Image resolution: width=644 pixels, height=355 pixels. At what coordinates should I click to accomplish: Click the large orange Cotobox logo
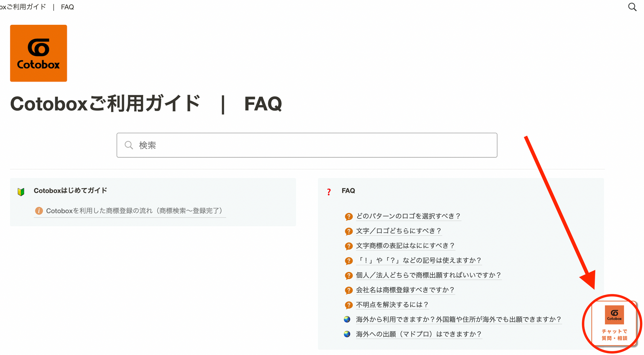click(38, 53)
